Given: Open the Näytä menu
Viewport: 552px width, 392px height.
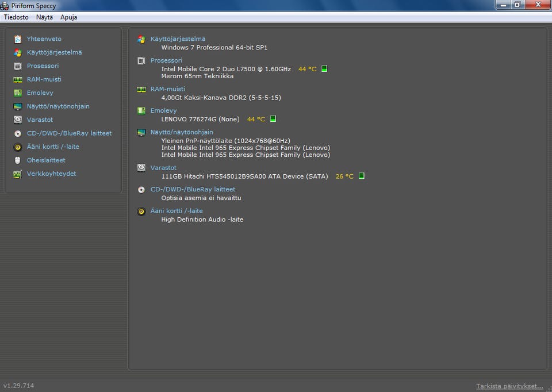Looking at the screenshot, I should [44, 17].
